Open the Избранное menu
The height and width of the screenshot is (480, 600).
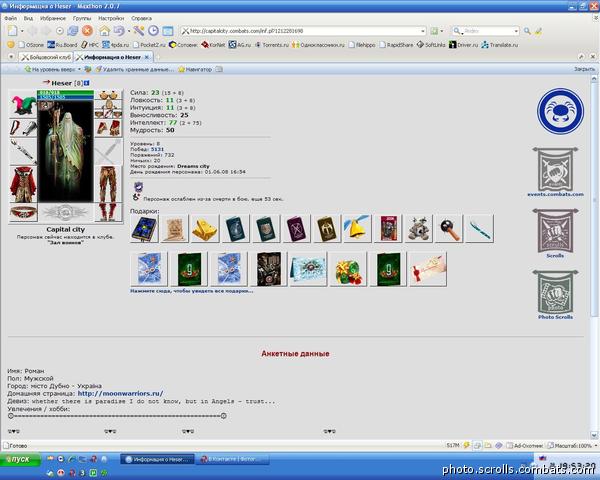coord(53,18)
